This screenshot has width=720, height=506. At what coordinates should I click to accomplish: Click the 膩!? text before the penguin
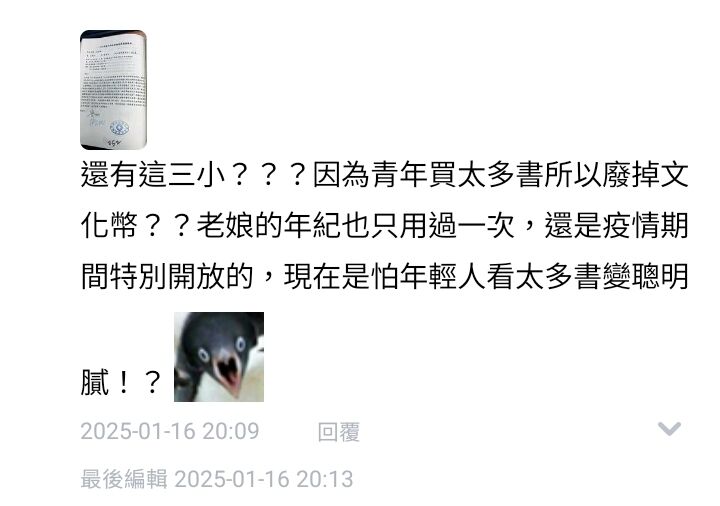click(120, 382)
